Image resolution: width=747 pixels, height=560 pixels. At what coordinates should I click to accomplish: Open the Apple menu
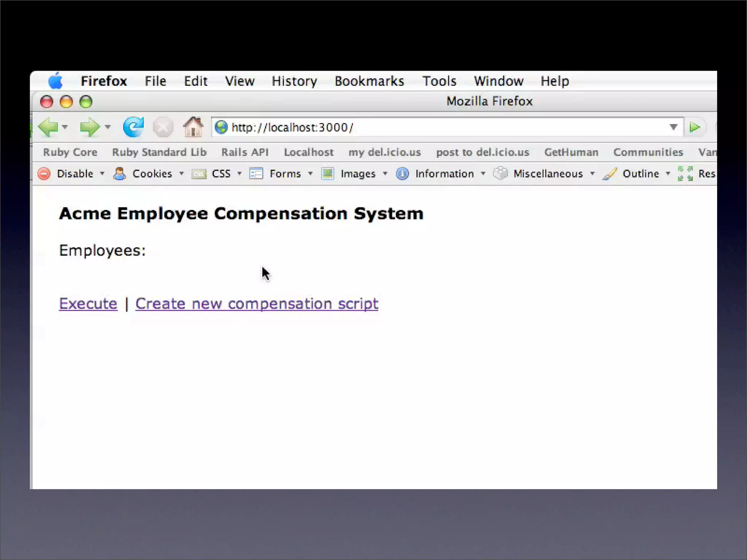[x=55, y=81]
